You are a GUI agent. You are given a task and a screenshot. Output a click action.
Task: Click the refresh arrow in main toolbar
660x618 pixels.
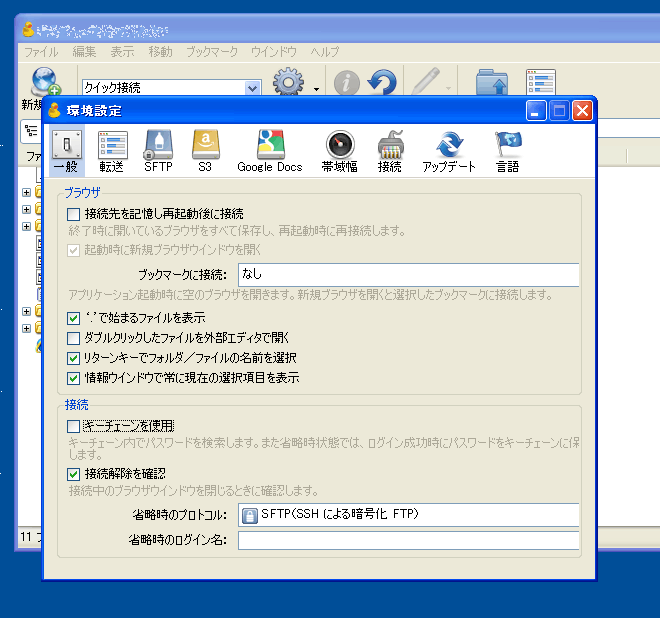pos(381,85)
